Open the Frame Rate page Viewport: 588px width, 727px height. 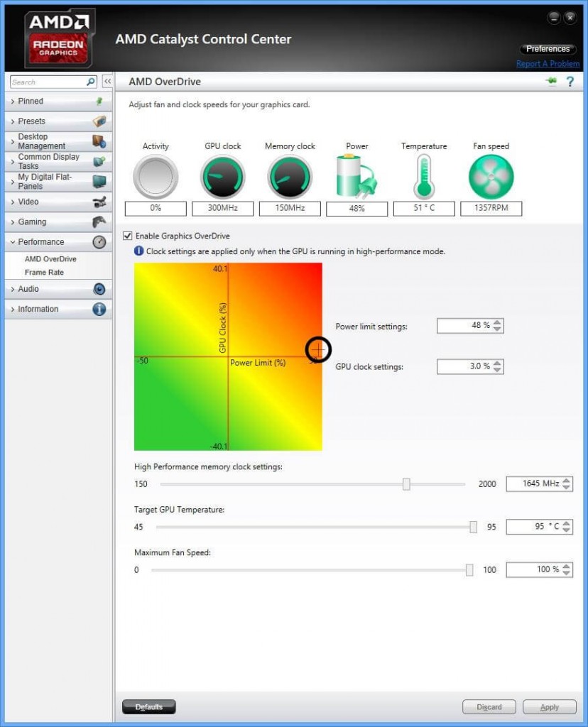pyautogui.click(x=44, y=272)
